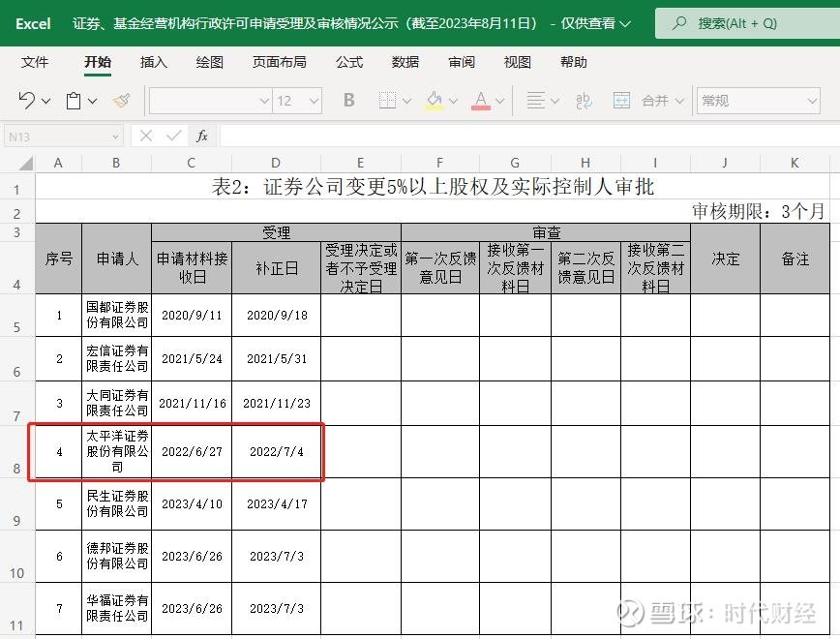This screenshot has width=840, height=639.
Task: Apply red font color using the A icon
Action: [x=482, y=100]
